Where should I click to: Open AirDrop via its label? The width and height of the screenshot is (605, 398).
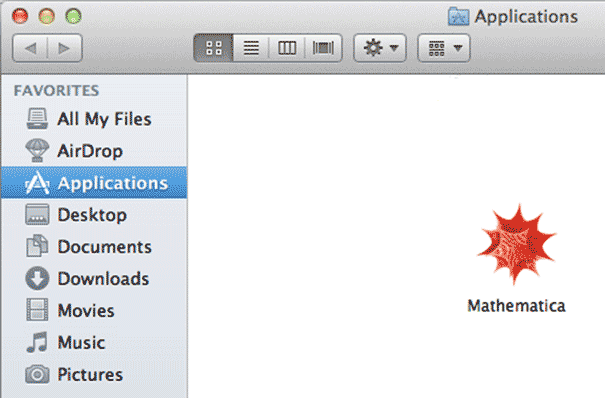(90, 151)
